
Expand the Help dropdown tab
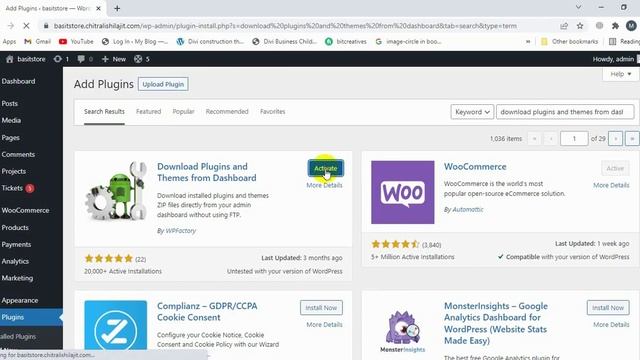[620, 74]
